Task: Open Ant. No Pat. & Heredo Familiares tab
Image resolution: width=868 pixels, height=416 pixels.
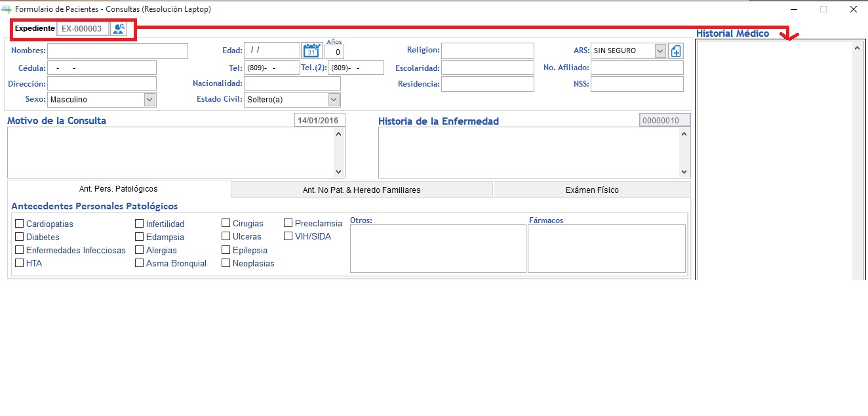Action: (x=362, y=190)
